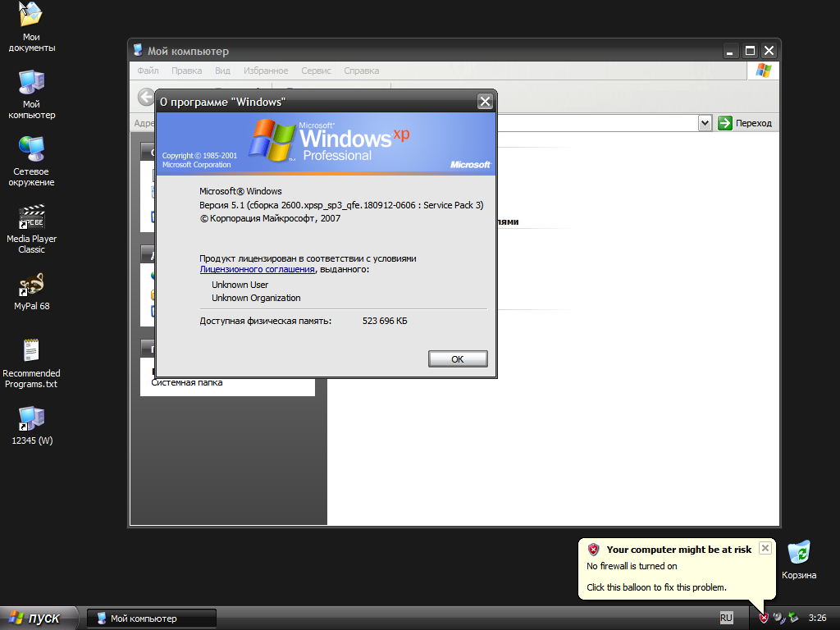The height and width of the screenshot is (630, 840).
Task: Click the security shield in the warning balloon
Action: coord(593,549)
